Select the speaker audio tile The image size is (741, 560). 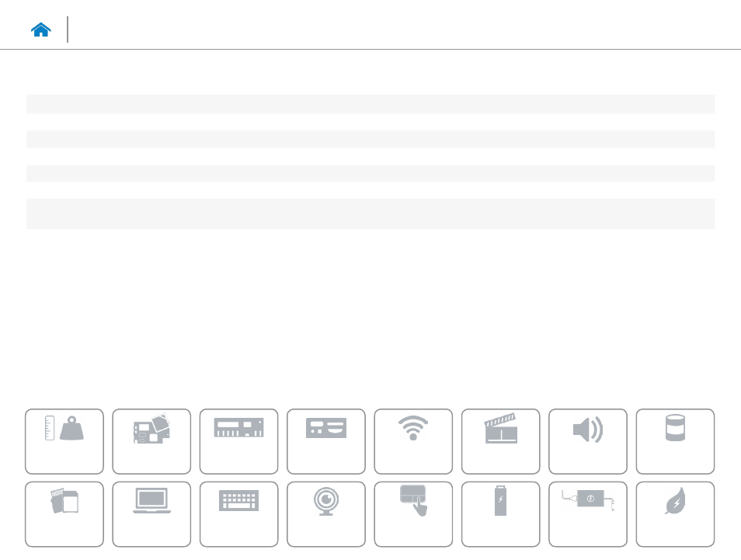tap(588, 441)
